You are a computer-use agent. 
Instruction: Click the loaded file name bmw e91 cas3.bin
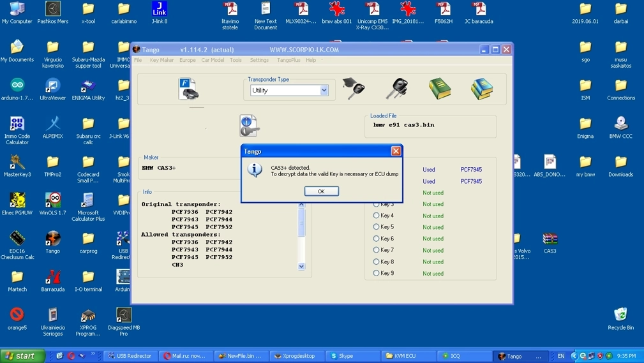click(x=403, y=125)
